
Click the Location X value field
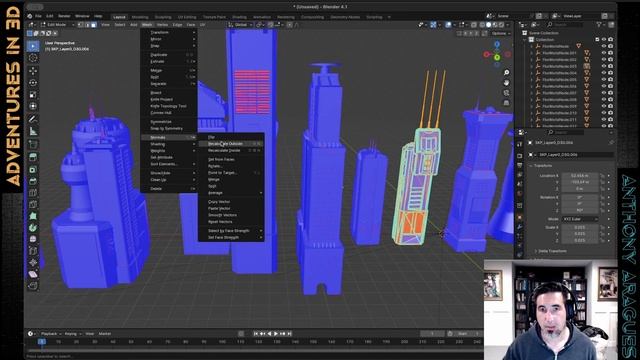pos(580,176)
